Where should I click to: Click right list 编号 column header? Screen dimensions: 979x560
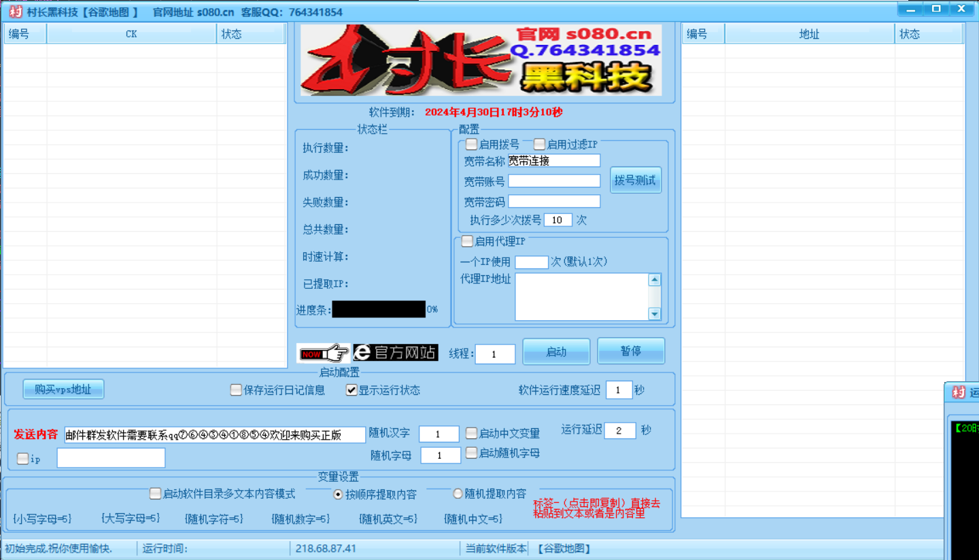(704, 34)
